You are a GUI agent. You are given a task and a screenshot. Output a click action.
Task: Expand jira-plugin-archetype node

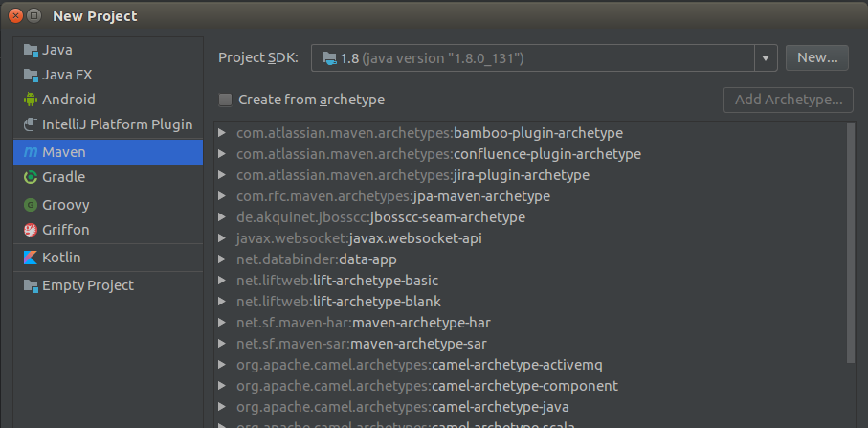222,175
